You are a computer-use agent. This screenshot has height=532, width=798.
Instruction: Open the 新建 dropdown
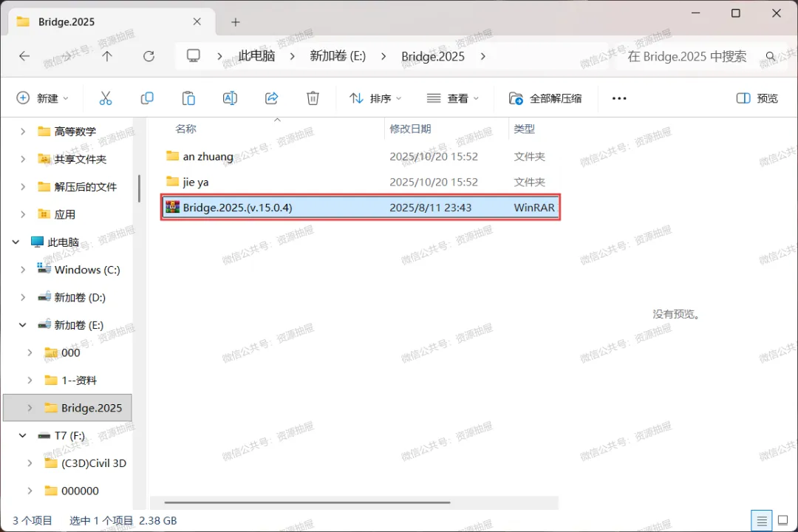coord(43,98)
